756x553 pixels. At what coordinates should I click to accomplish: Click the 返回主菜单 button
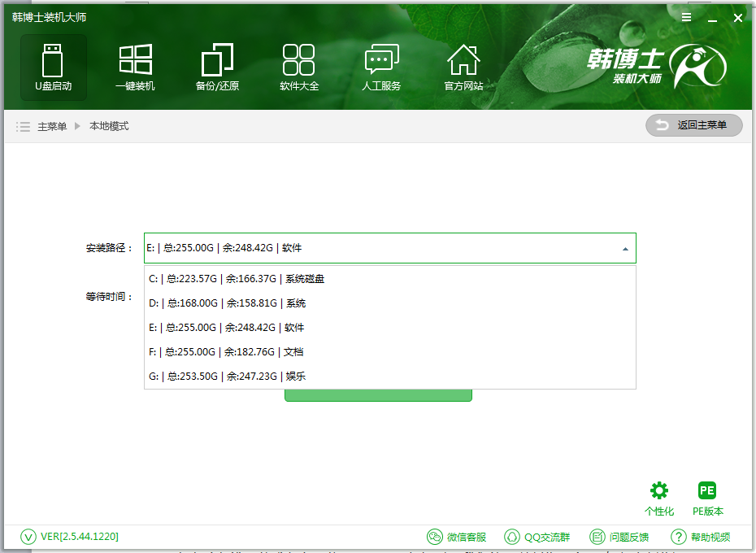coord(693,125)
